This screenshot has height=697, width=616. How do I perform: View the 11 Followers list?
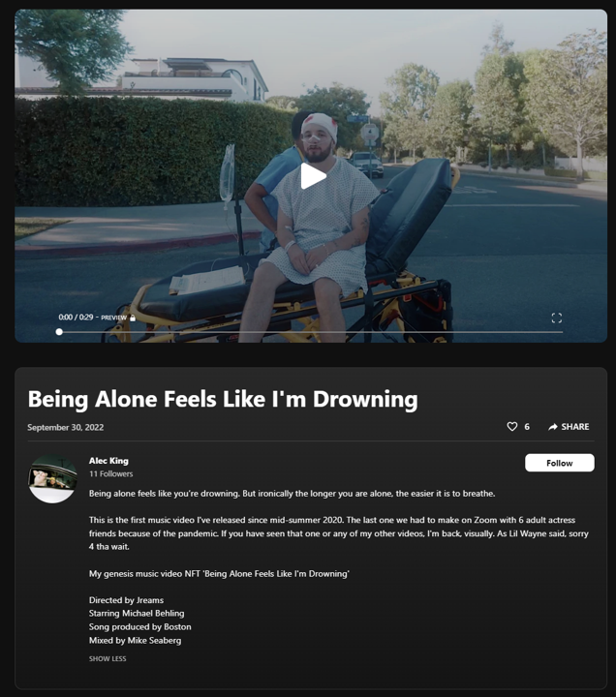pos(110,473)
